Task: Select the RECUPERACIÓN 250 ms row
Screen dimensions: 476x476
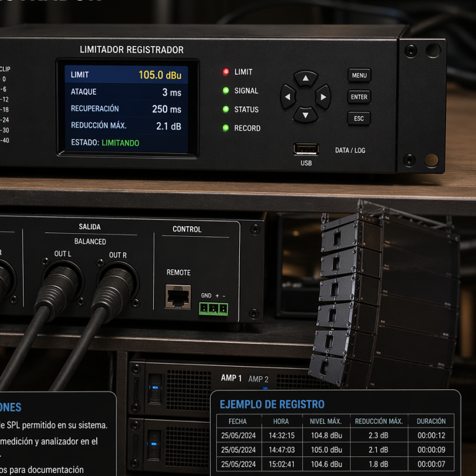Action: 126,109
